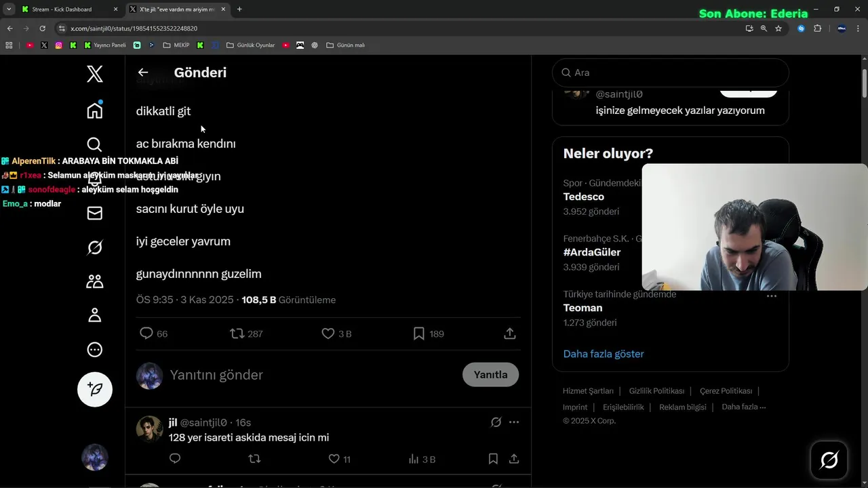Select the X'te jil post tab

[x=177, y=9]
